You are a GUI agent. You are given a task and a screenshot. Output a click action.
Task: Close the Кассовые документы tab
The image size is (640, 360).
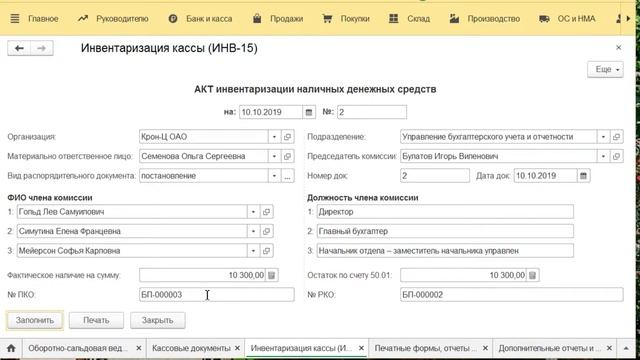tap(237, 348)
